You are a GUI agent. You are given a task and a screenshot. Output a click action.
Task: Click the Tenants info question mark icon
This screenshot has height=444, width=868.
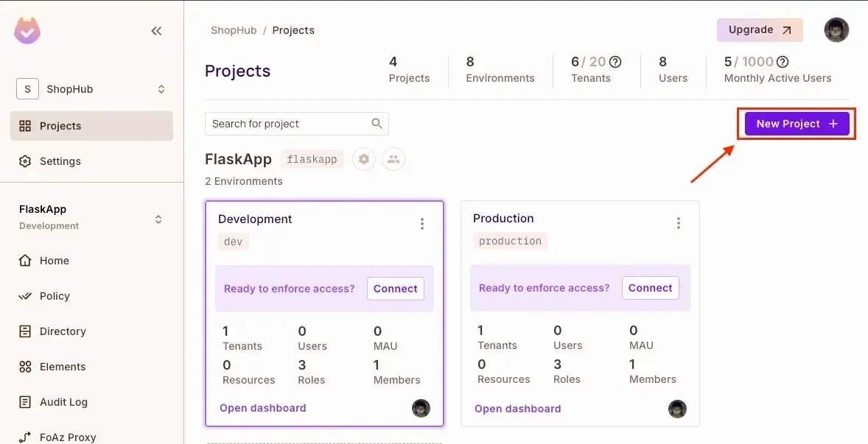tap(615, 62)
